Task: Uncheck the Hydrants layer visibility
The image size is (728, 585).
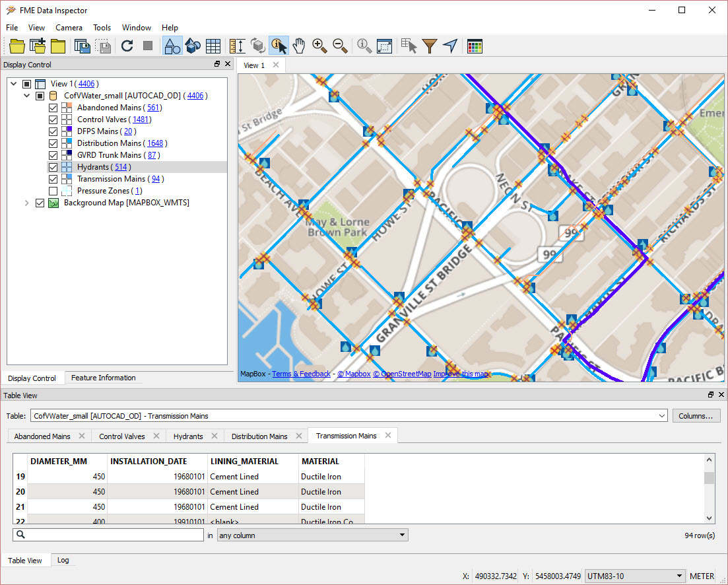Action: point(53,166)
